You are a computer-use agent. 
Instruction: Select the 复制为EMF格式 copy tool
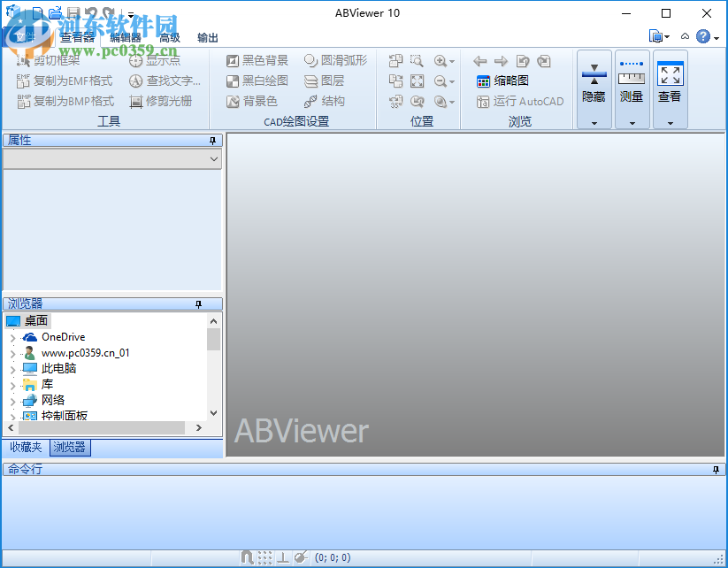click(62, 80)
